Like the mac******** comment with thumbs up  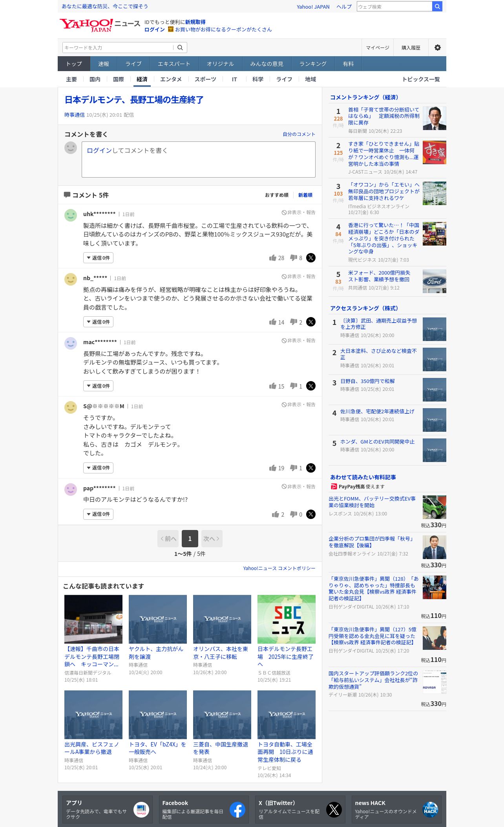[273, 386]
